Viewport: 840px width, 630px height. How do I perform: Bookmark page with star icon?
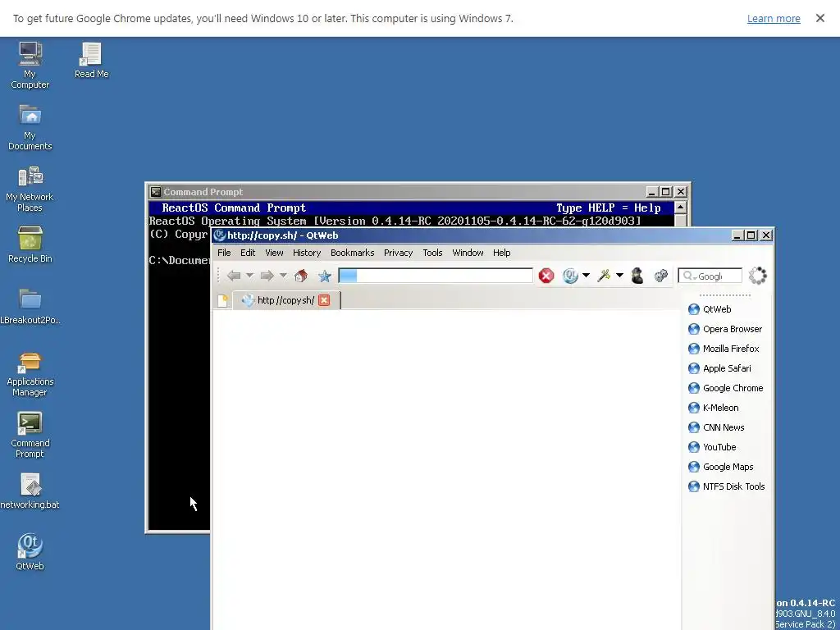coord(325,276)
